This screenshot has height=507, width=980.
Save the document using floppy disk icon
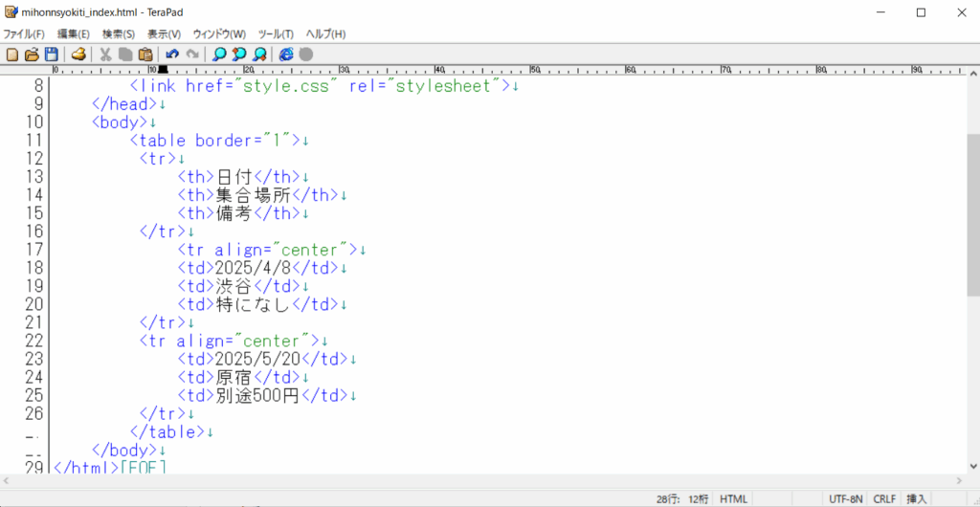pyautogui.click(x=51, y=54)
